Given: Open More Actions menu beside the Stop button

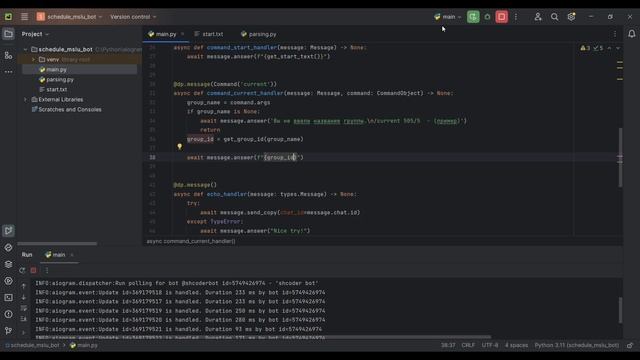Looking at the screenshot, I should (x=516, y=17).
